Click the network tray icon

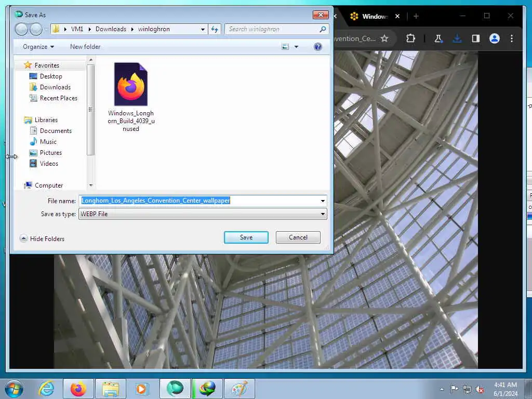tap(467, 390)
